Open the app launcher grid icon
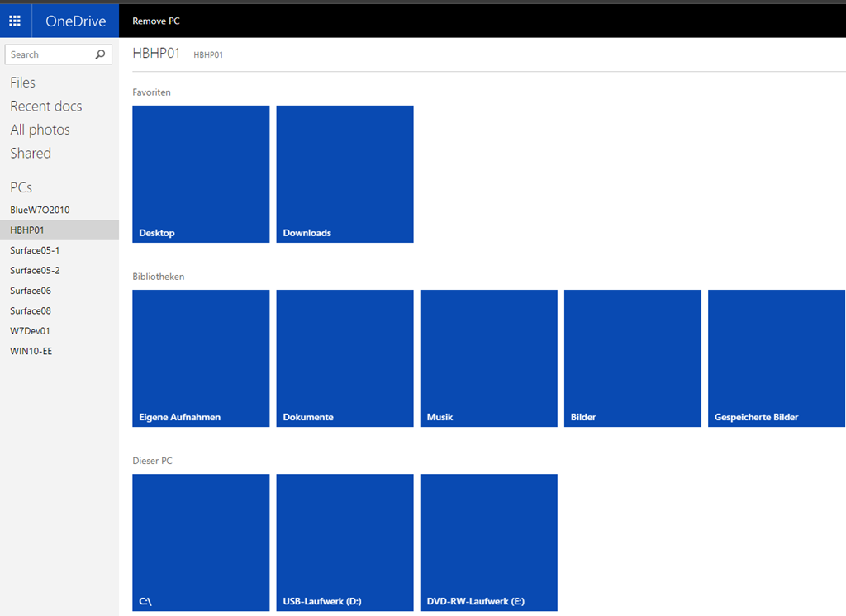Image resolution: width=846 pixels, height=616 pixels. tap(15, 21)
